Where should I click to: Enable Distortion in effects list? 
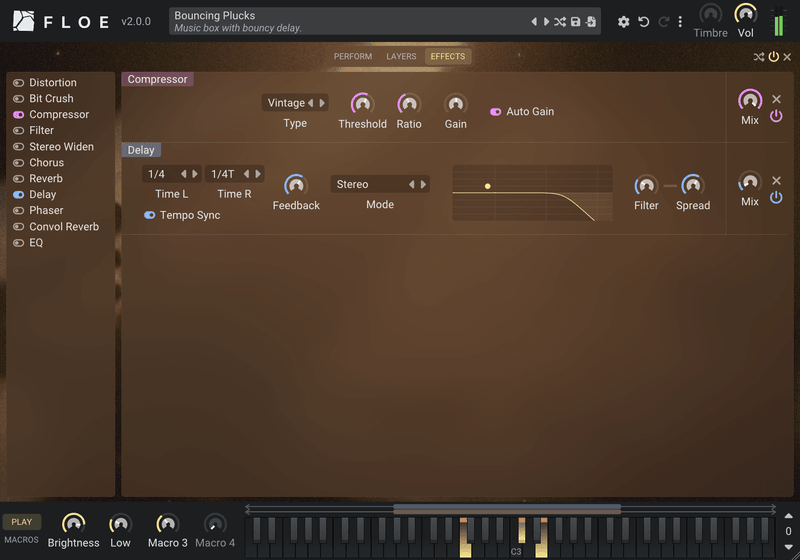pos(18,83)
